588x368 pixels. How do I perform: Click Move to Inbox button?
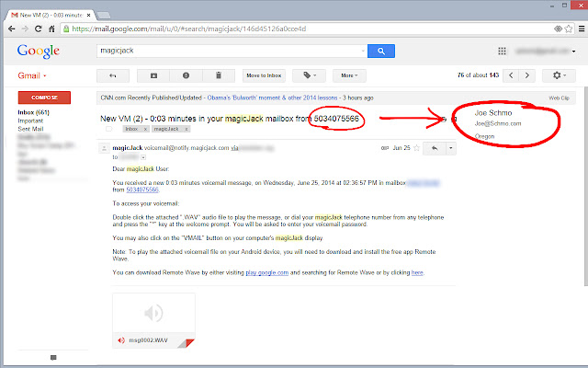(x=264, y=75)
